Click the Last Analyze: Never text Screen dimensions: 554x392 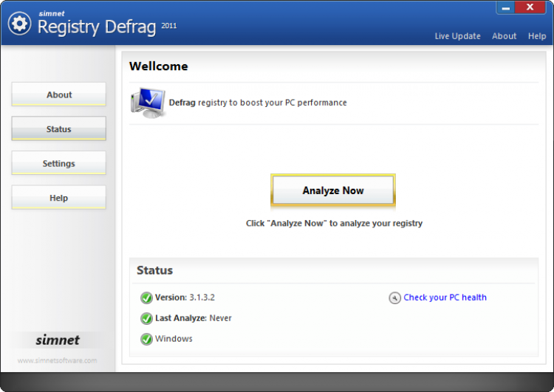(194, 318)
